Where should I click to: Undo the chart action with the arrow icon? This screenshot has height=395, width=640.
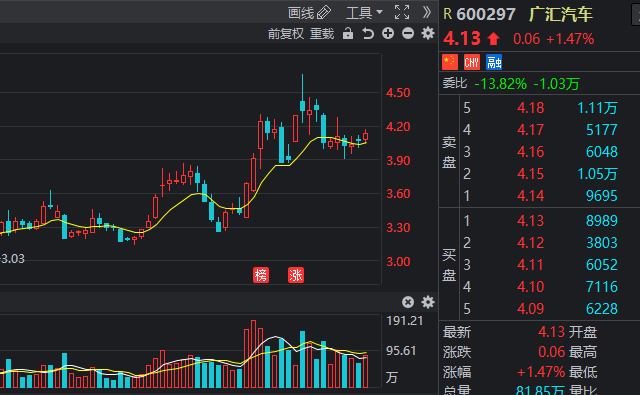pos(368,33)
